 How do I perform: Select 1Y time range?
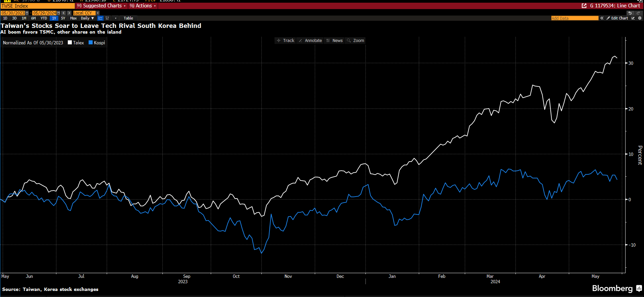pyautogui.click(x=54, y=18)
